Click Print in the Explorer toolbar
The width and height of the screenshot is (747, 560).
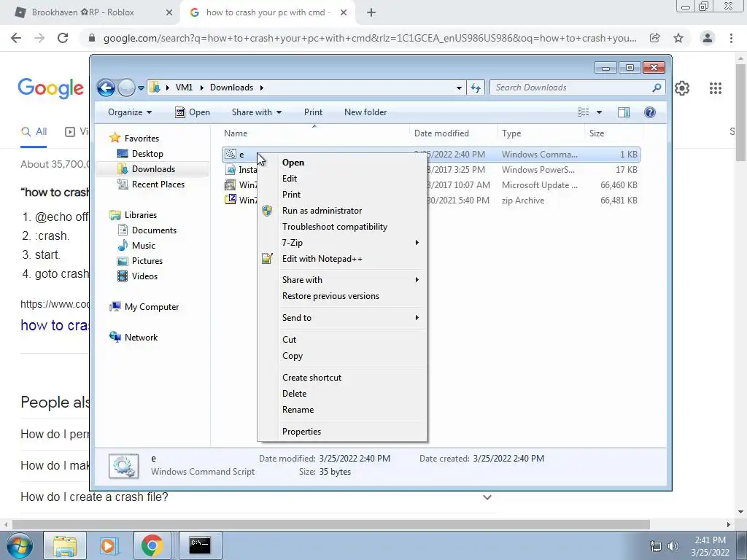[313, 112]
